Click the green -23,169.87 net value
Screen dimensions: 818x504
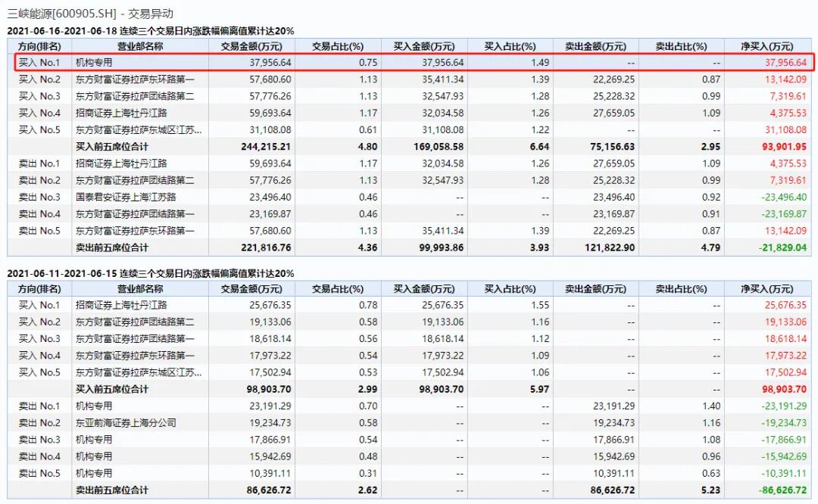784,213
